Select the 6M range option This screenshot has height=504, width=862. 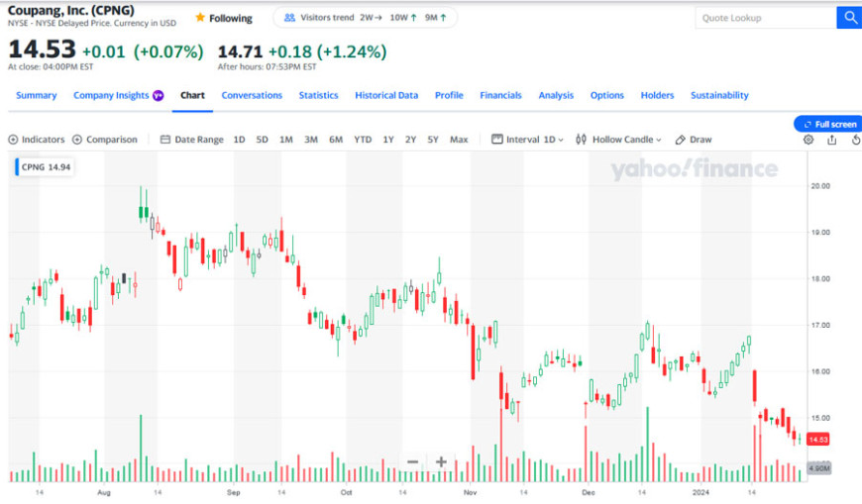pyautogui.click(x=336, y=140)
